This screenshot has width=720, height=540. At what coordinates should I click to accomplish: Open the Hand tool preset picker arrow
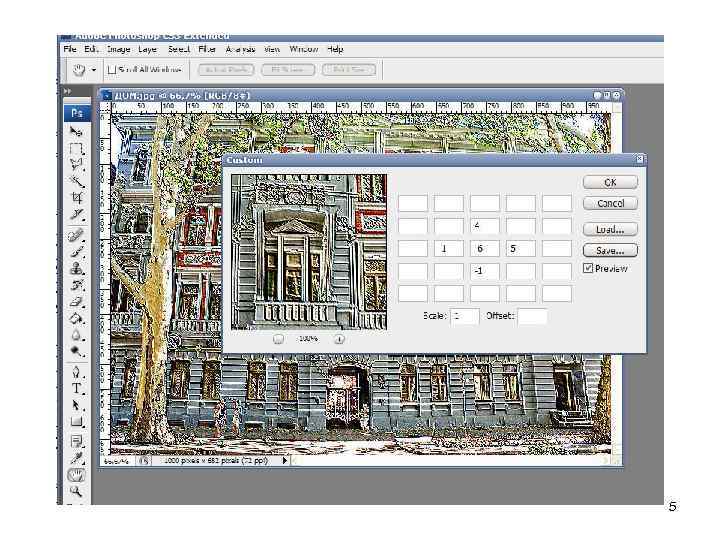click(94, 70)
